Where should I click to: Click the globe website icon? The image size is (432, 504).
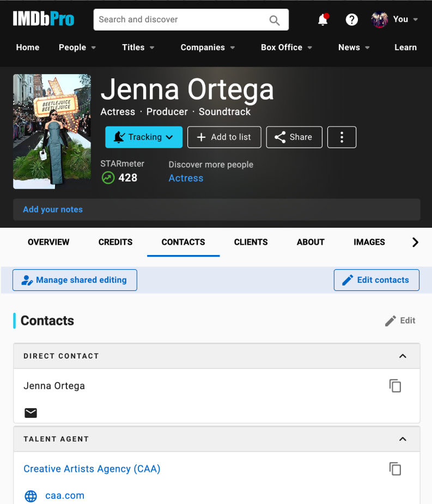coord(31,496)
